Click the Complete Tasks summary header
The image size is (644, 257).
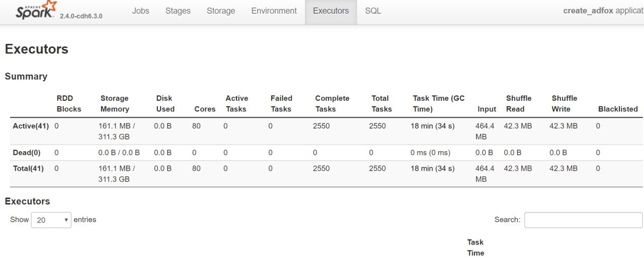pos(332,104)
